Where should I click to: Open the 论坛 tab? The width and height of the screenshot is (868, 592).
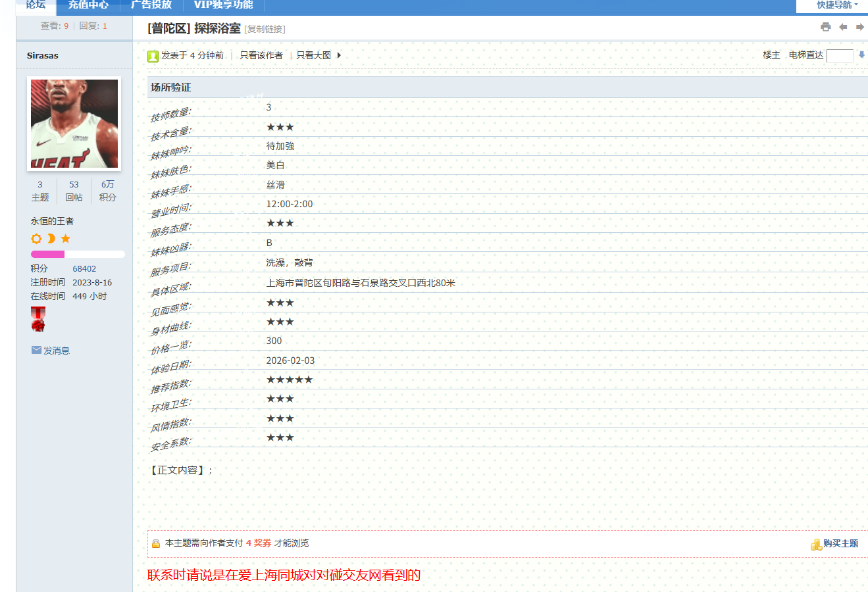point(36,5)
